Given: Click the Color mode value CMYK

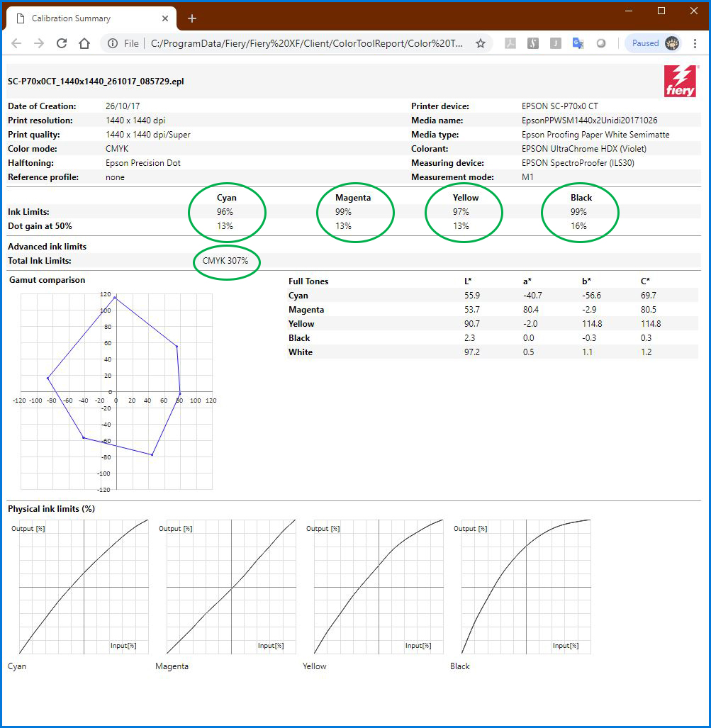Looking at the screenshot, I should [x=117, y=149].
